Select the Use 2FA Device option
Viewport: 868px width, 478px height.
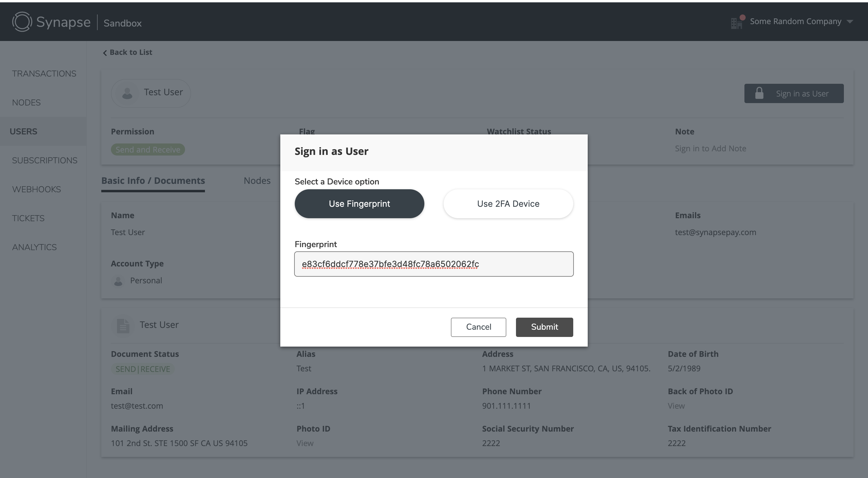coord(508,203)
